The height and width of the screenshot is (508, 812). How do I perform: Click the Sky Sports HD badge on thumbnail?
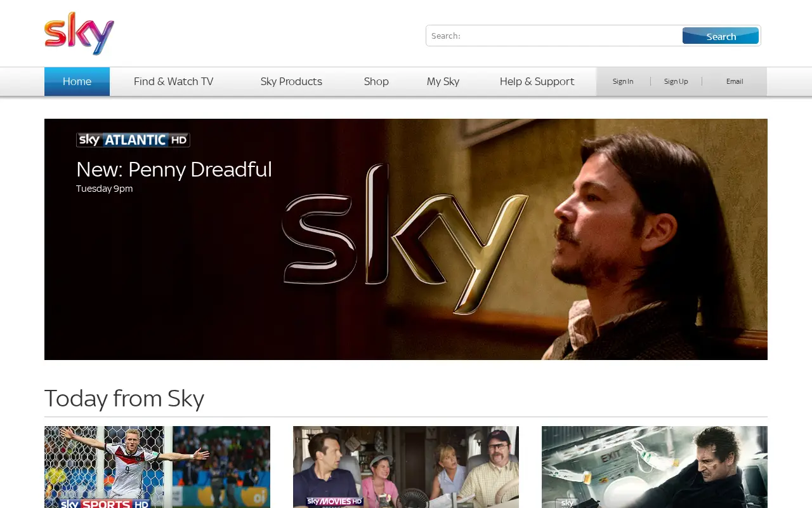(x=105, y=504)
